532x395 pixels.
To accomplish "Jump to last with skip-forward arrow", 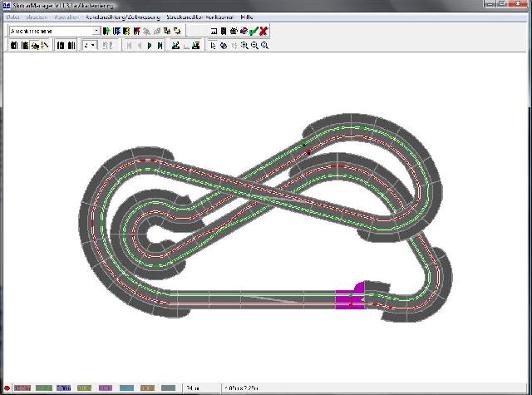I will [160, 46].
